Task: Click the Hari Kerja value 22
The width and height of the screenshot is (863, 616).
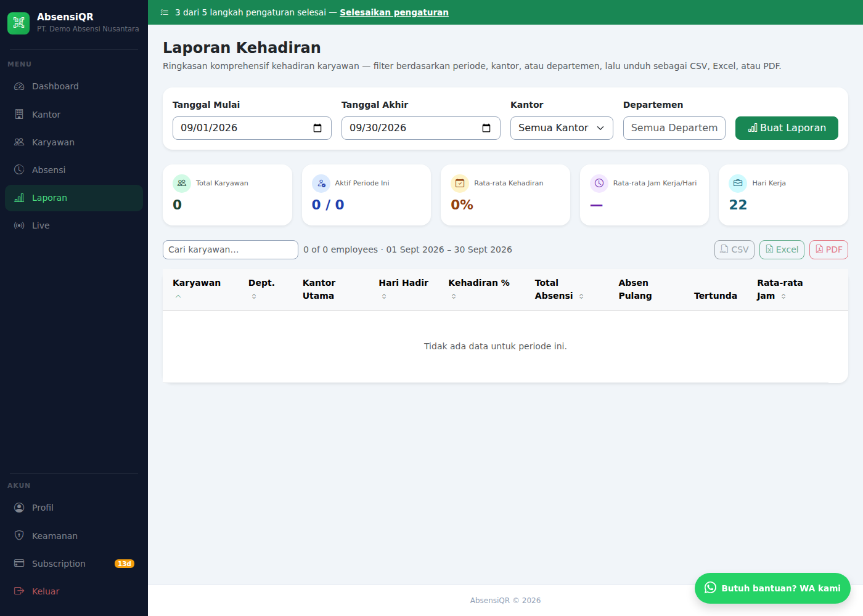Action: tap(738, 205)
